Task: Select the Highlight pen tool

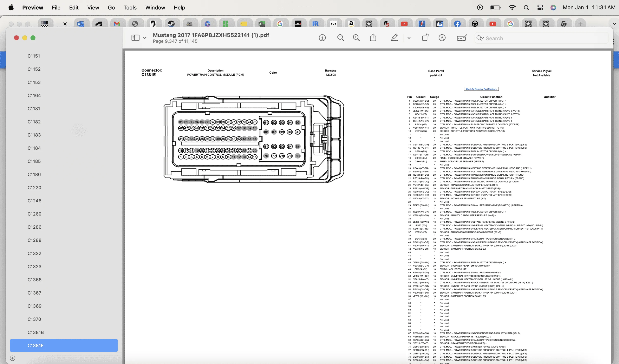Action: [395, 38]
